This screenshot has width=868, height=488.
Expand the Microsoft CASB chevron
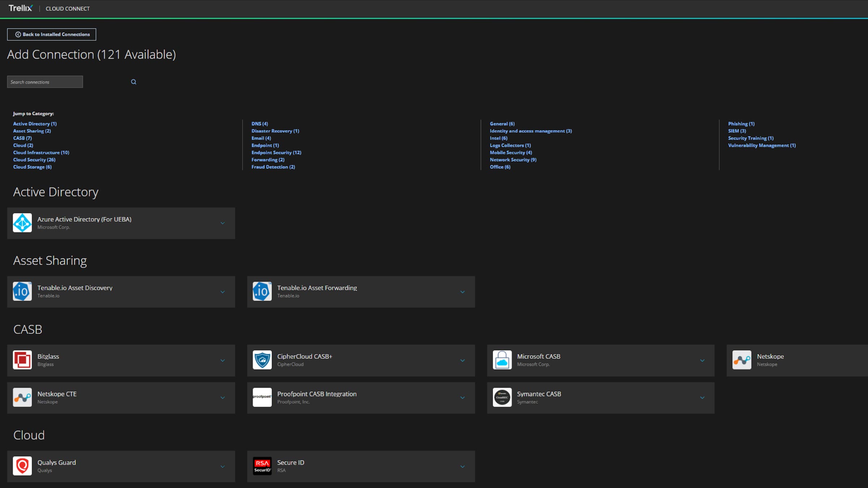(x=702, y=360)
